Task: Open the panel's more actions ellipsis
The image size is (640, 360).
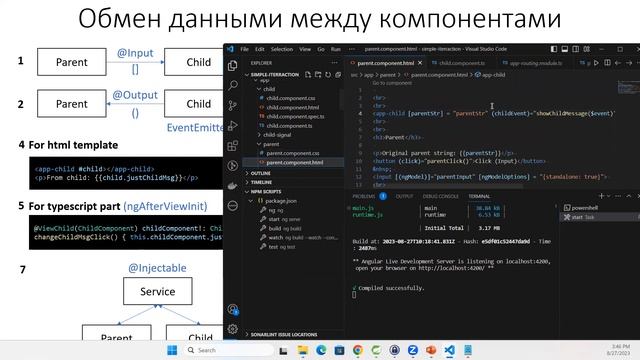Action: [x=618, y=196]
